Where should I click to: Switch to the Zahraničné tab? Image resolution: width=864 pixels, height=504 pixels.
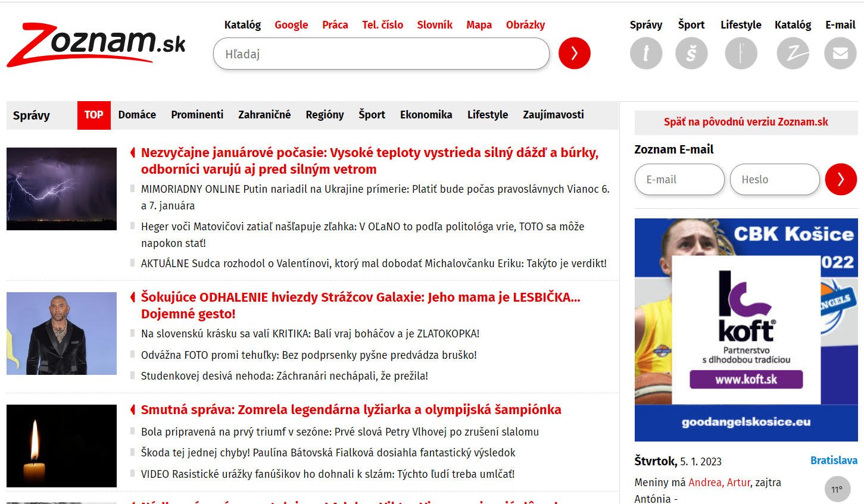pyautogui.click(x=264, y=115)
